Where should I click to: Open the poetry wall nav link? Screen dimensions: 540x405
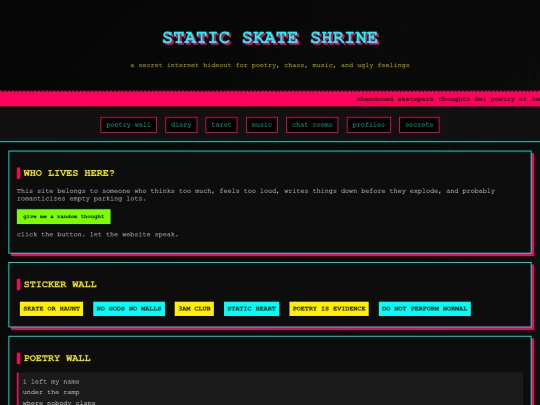(128, 125)
